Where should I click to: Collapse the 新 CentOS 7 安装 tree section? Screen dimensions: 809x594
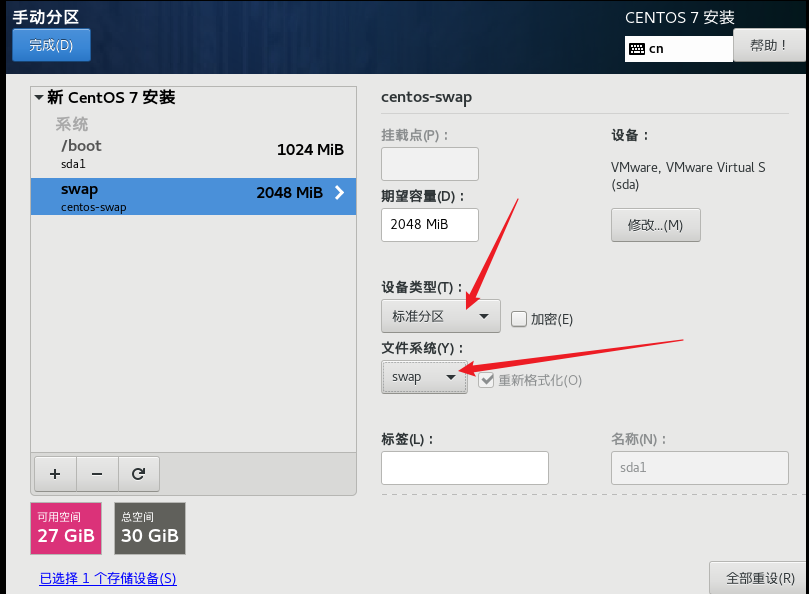tap(39, 97)
